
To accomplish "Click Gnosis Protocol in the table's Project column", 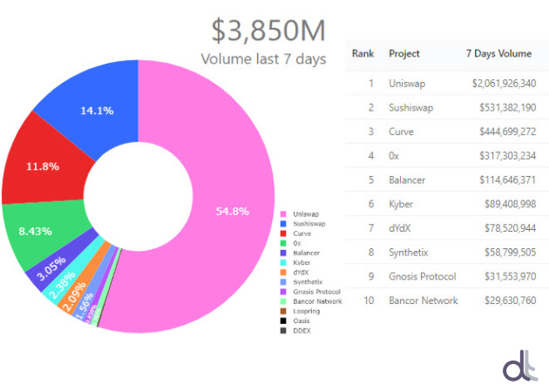I will pos(423,277).
